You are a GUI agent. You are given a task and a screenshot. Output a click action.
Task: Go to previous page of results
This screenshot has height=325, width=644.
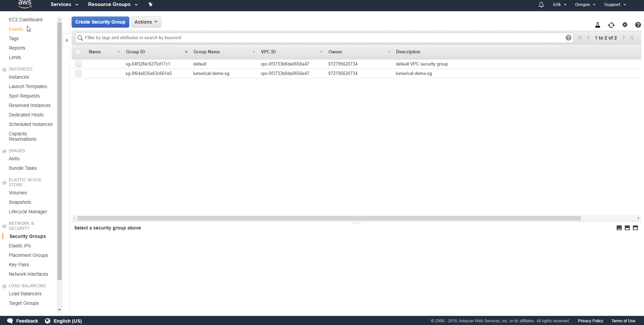point(588,38)
